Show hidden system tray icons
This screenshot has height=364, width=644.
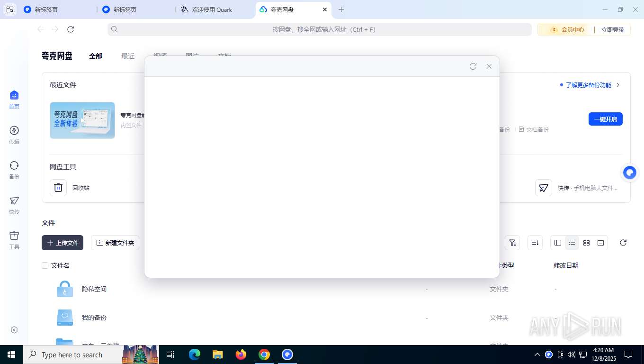[x=537, y=355]
